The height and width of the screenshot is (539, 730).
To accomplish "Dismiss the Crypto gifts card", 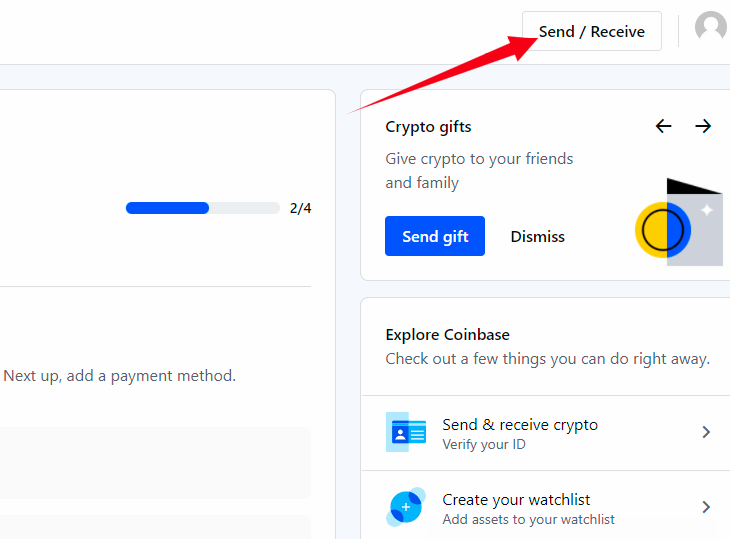I will pos(538,236).
